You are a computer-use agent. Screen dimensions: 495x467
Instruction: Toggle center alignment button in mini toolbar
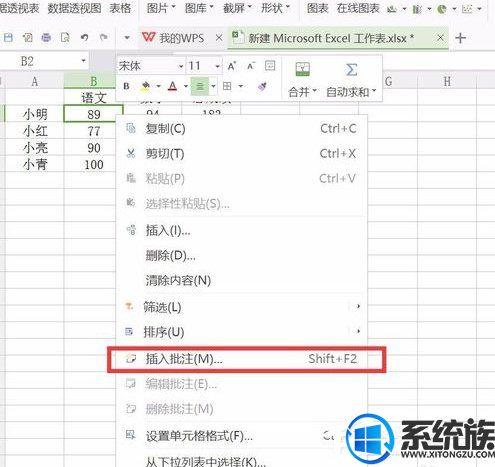point(200,86)
